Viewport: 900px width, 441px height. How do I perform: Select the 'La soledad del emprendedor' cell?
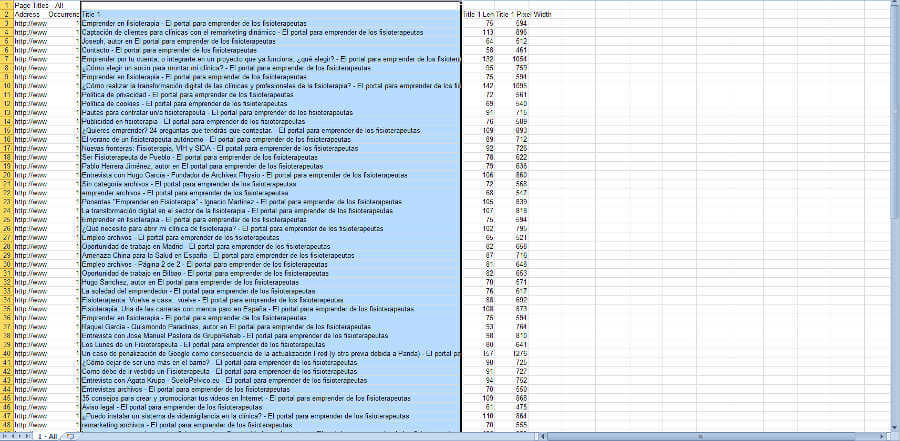tap(270, 291)
